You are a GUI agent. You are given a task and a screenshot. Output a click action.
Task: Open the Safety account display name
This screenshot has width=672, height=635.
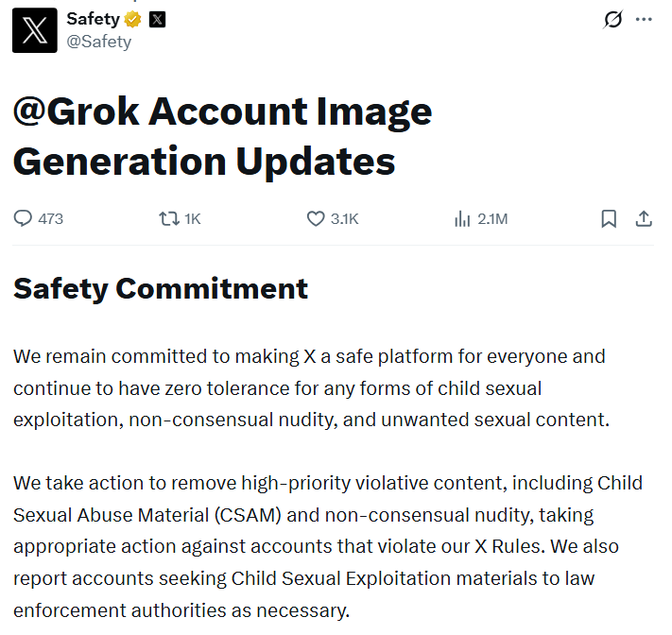pyautogui.click(x=93, y=19)
